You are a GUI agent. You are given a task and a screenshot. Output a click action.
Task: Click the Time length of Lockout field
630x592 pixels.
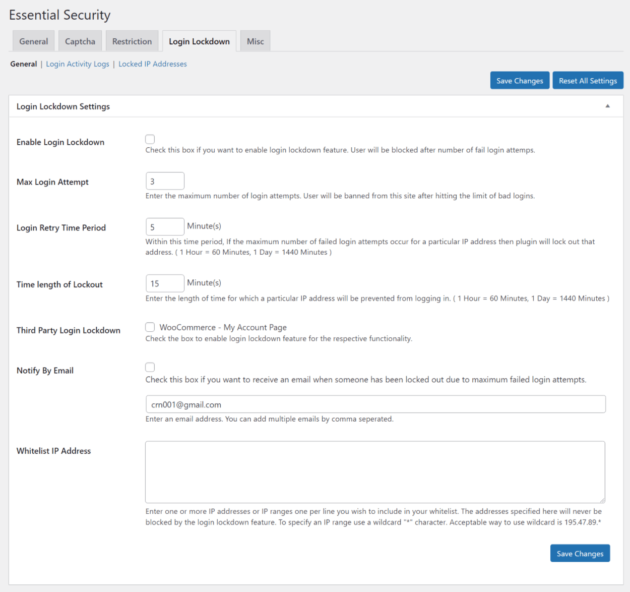(165, 283)
